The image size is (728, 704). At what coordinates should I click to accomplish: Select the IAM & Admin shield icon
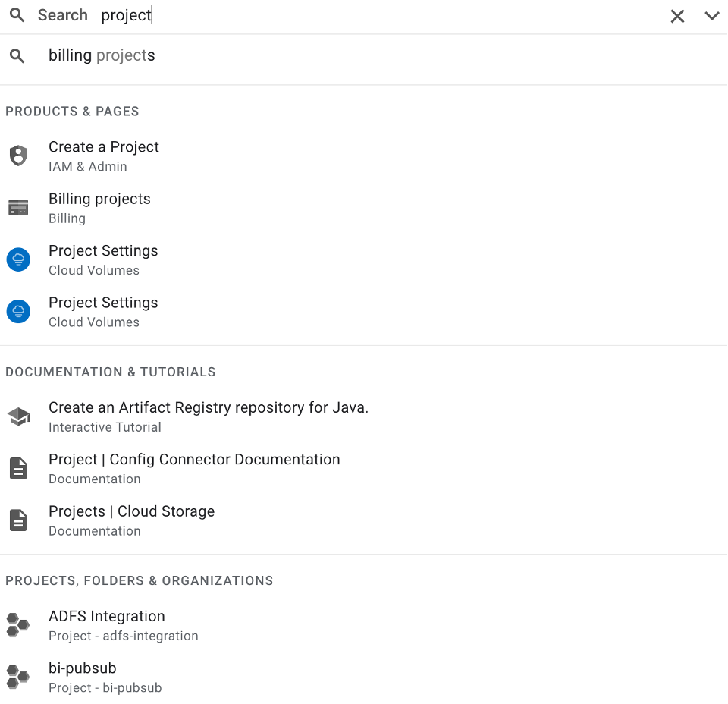coord(18,155)
